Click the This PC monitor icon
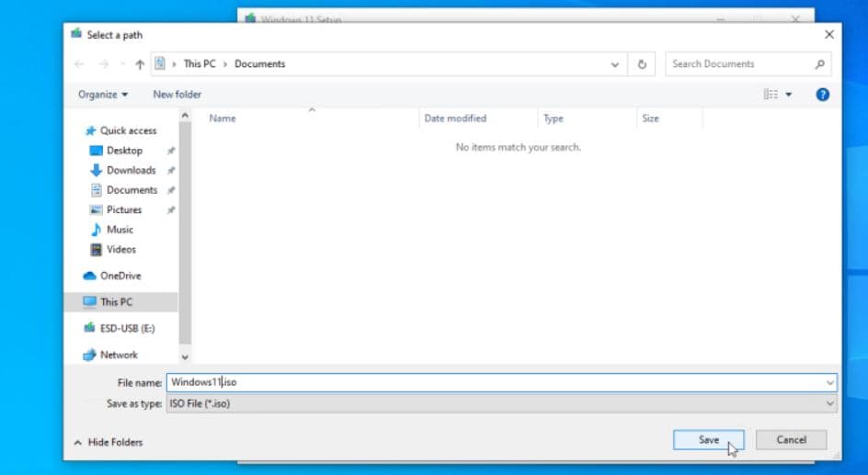Image resolution: width=868 pixels, height=475 pixels. coord(90,302)
